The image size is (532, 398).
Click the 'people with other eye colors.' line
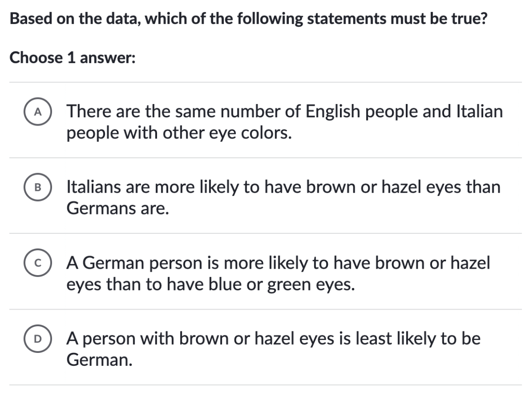[179, 133]
